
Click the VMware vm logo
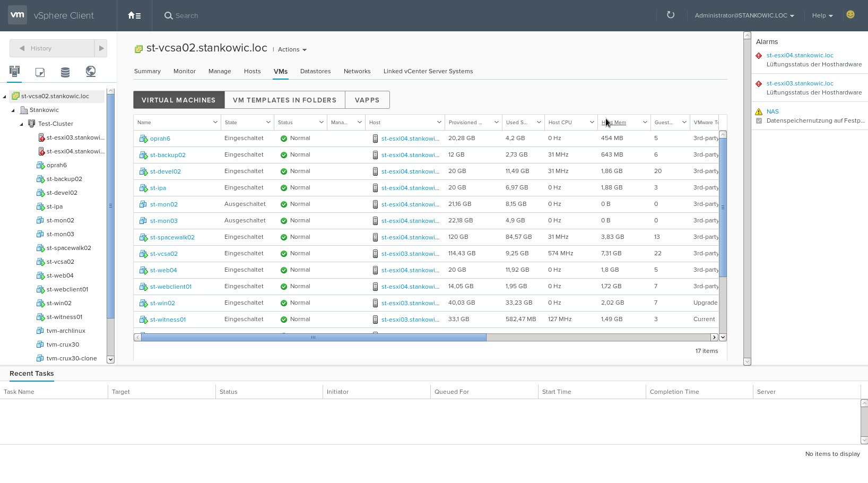(18, 15)
